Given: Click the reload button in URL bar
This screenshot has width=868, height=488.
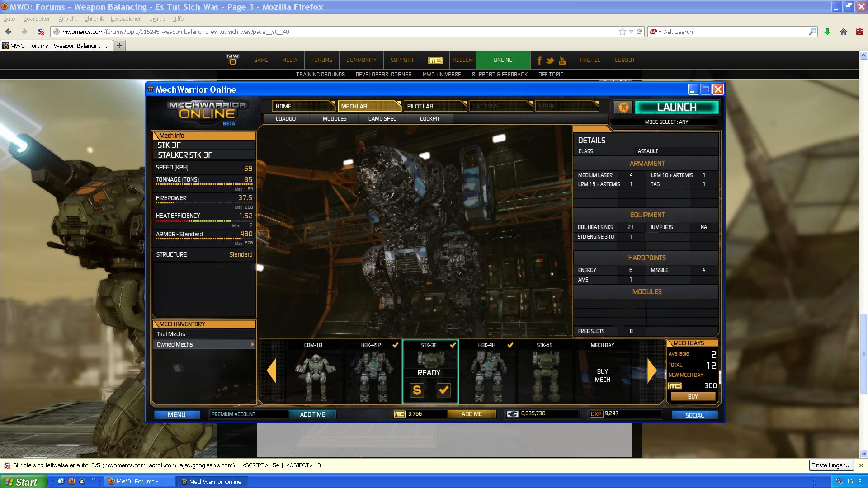Looking at the screenshot, I should tap(639, 32).
